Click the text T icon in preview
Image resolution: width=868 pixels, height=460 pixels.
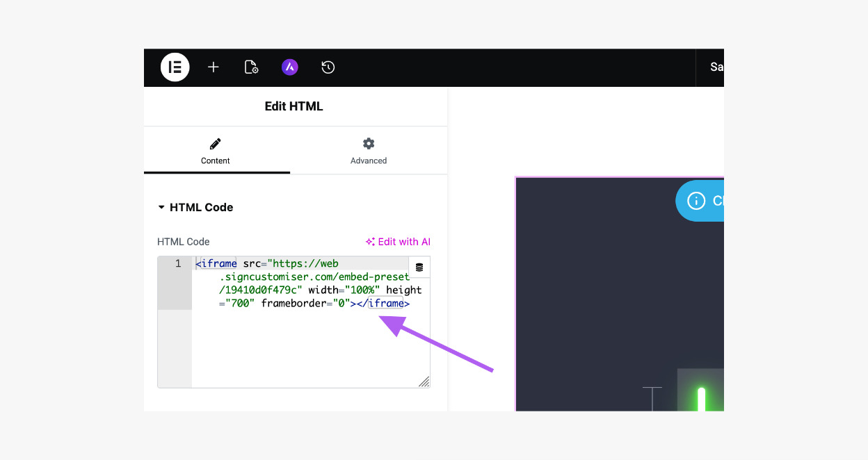tap(652, 398)
